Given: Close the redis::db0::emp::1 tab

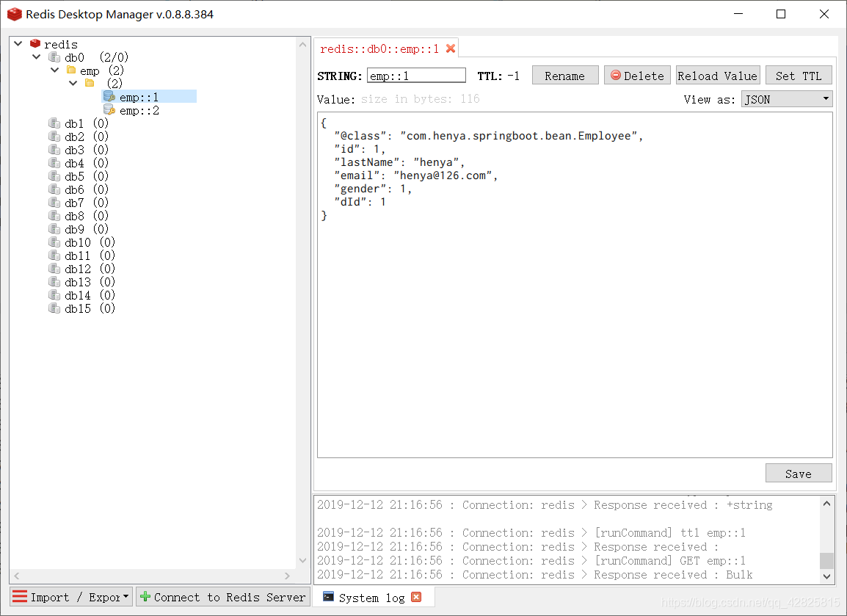Looking at the screenshot, I should (451, 48).
